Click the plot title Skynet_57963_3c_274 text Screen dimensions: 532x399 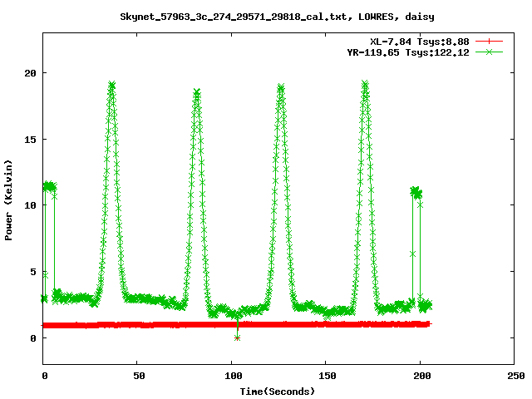(277, 17)
